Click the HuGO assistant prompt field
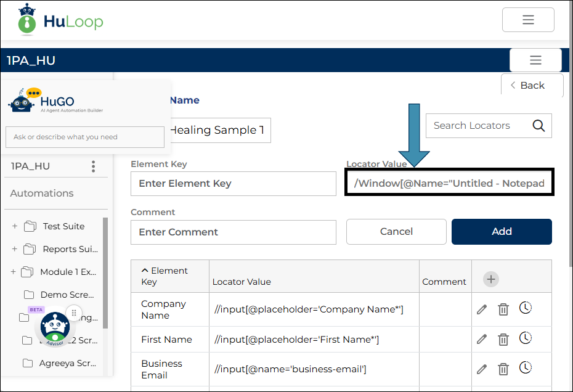Viewport: 573px width, 392px height. click(85, 137)
